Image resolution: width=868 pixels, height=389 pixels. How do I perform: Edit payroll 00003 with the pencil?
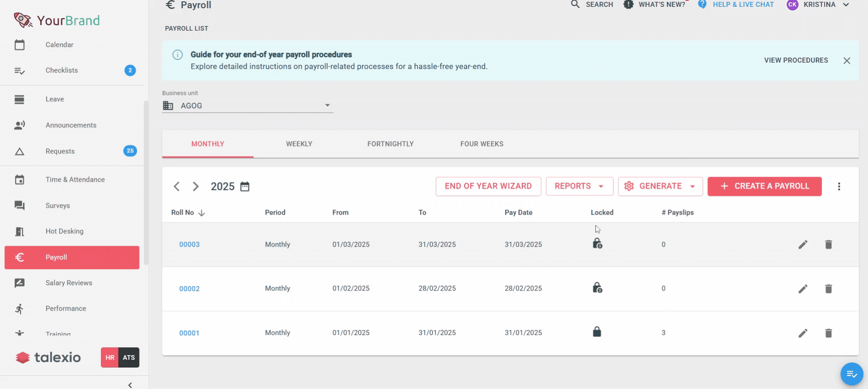[x=803, y=245]
